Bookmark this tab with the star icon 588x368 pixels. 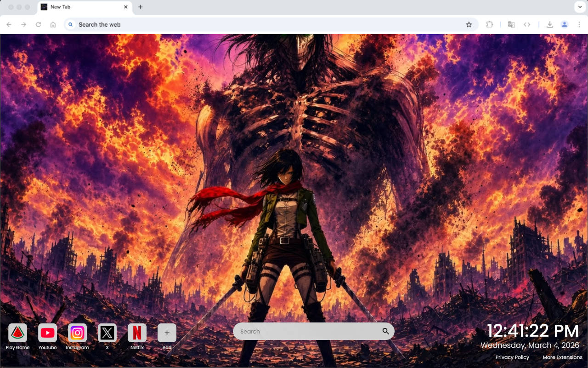tap(469, 24)
